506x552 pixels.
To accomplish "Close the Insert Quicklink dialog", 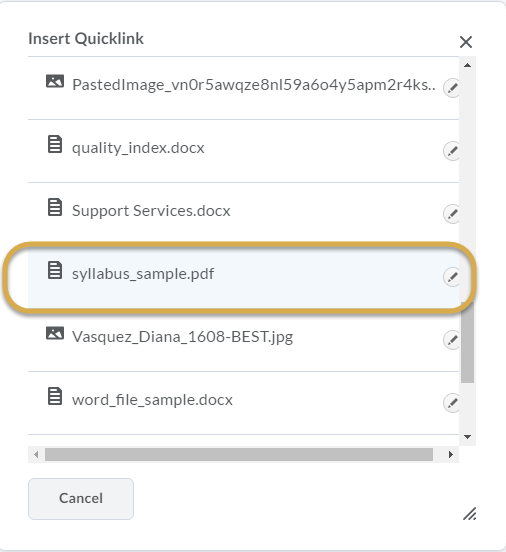I will coord(466,42).
